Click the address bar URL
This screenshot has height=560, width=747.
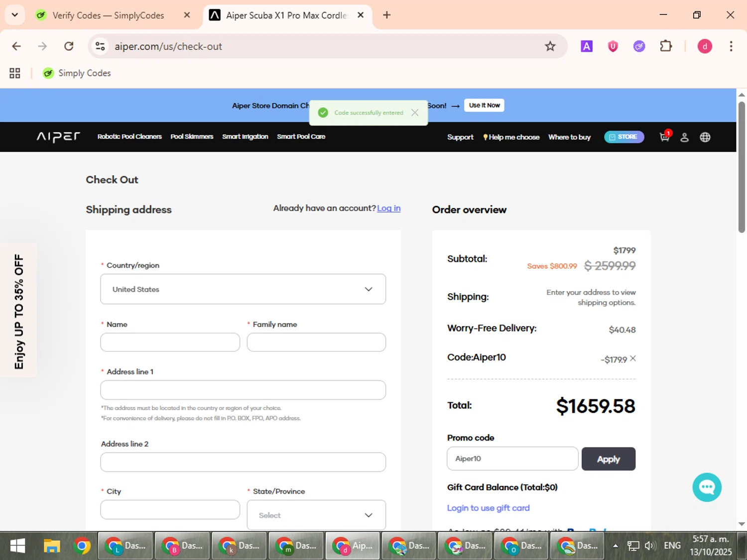pyautogui.click(x=168, y=46)
